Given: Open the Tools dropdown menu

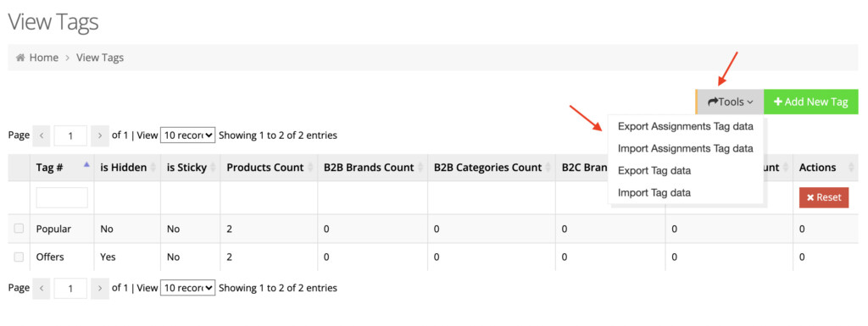Looking at the screenshot, I should tap(730, 102).
